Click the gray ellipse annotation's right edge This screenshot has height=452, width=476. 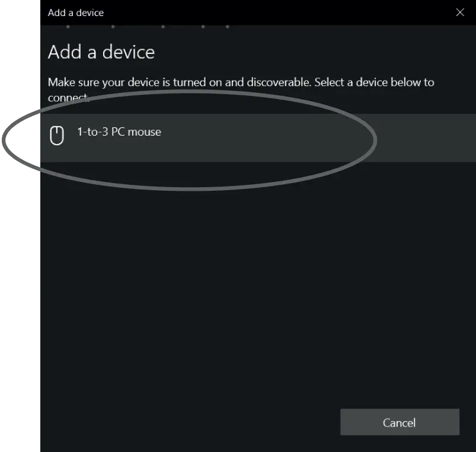click(375, 140)
